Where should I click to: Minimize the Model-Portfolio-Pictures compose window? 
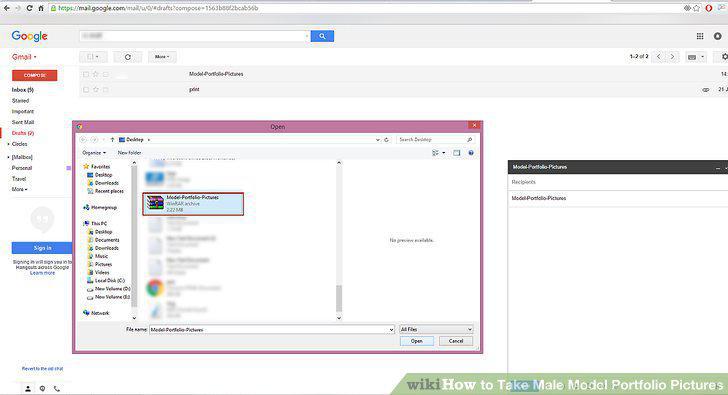718,167
